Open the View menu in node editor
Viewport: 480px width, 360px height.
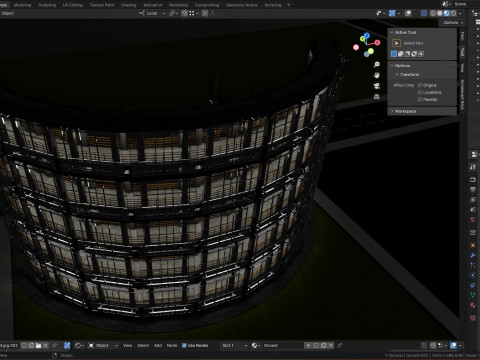(127, 345)
